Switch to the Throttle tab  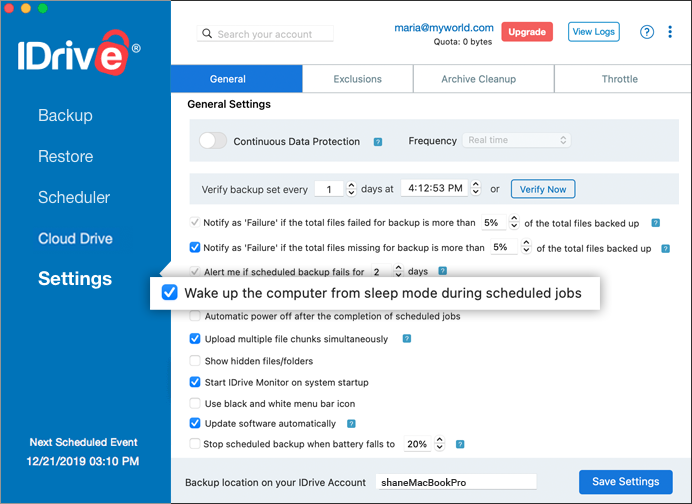point(622,79)
